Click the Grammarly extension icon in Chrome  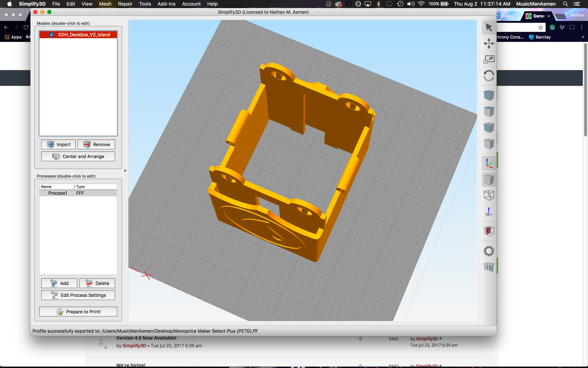(552, 27)
